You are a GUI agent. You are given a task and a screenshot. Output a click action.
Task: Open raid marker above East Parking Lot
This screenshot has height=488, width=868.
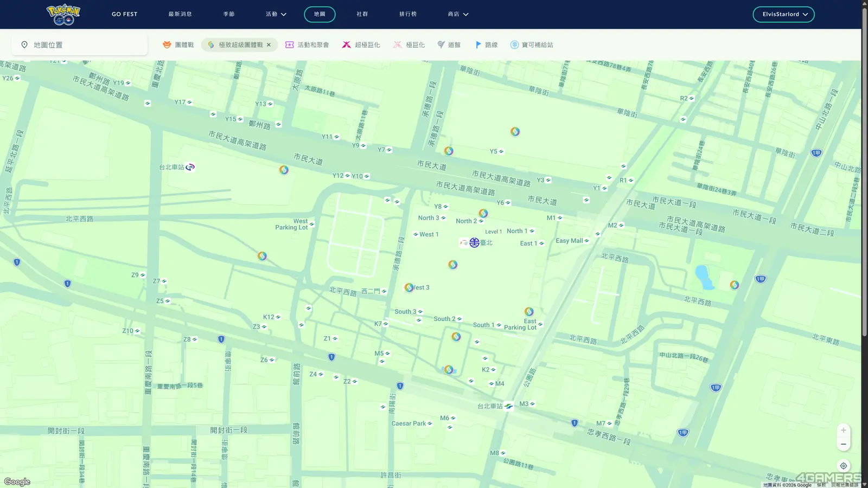pos(529,312)
